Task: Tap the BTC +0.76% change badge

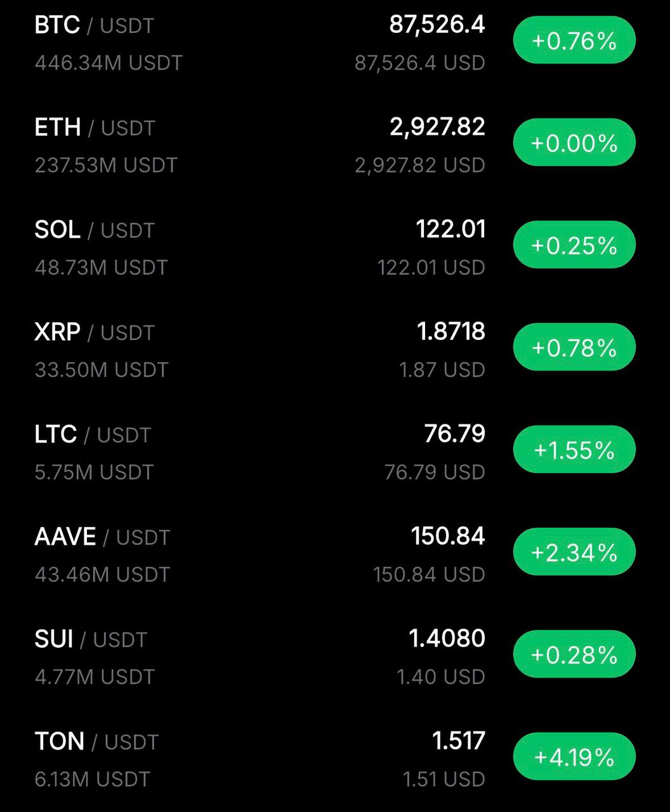Action: 574,41
